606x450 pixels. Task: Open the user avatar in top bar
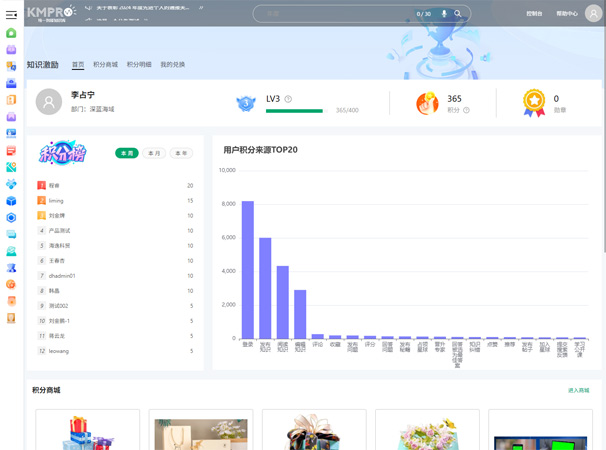pyautogui.click(x=592, y=14)
